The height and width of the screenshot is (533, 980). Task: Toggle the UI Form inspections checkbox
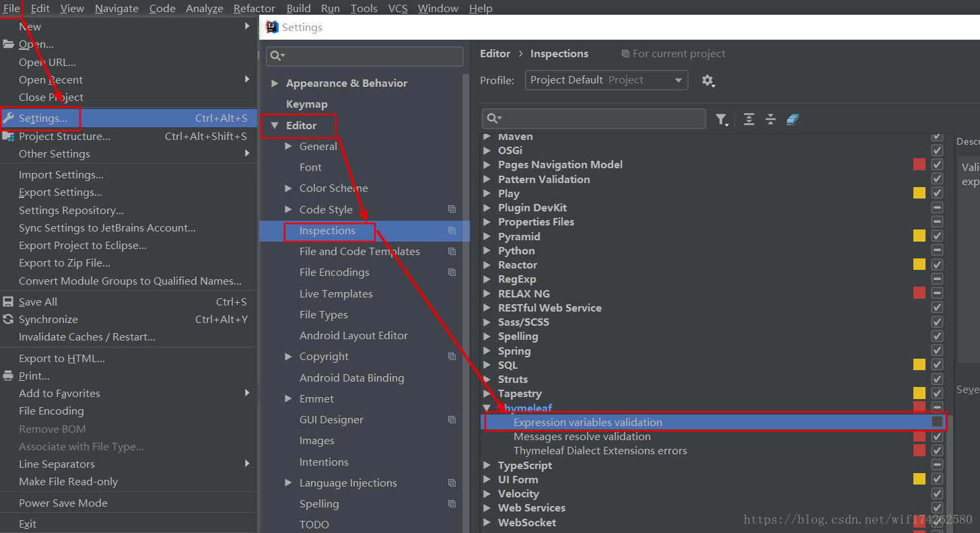937,478
